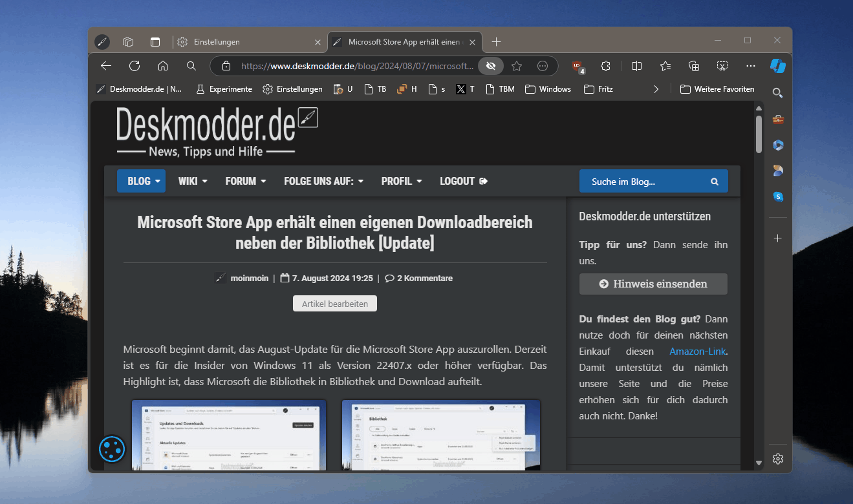Open the Windows favorites folder

click(548, 89)
